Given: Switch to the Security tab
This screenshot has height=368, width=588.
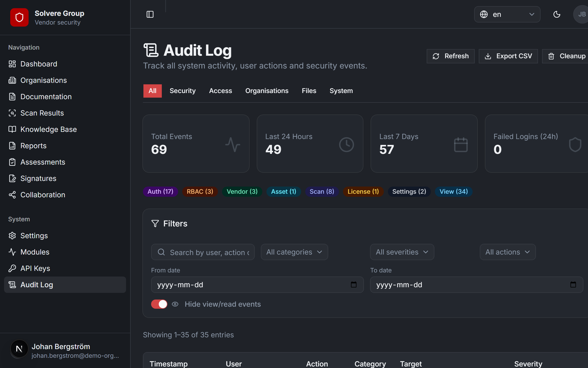Looking at the screenshot, I should coord(182,91).
